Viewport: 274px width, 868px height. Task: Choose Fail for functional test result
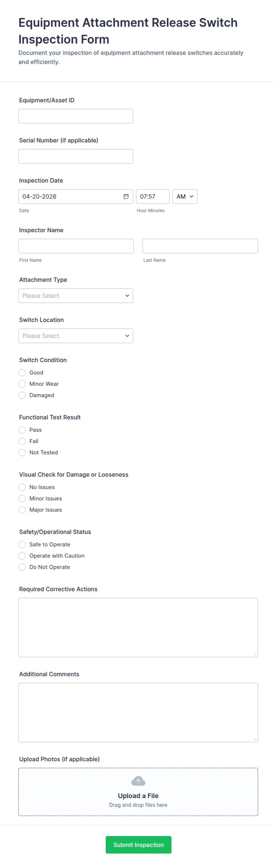[22, 441]
